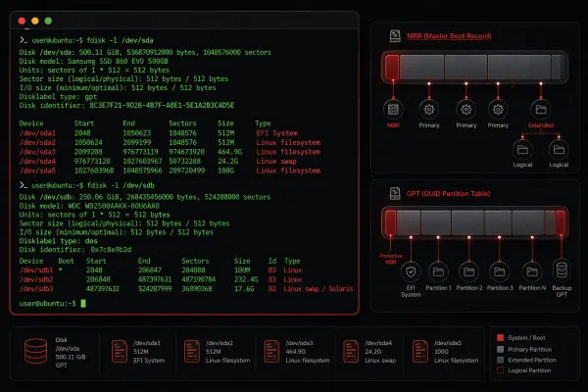Click the 'fdisk -l /dev/sda' command text
Viewport: 588px width, 392px height.
[x=120, y=40]
